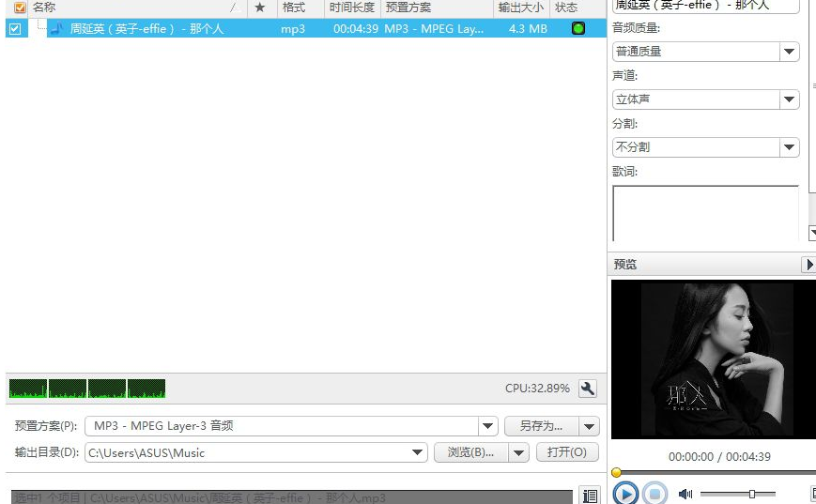Click the properties panel scrollbar down arrow
Viewport: 816px width, 504px height.
click(x=812, y=233)
